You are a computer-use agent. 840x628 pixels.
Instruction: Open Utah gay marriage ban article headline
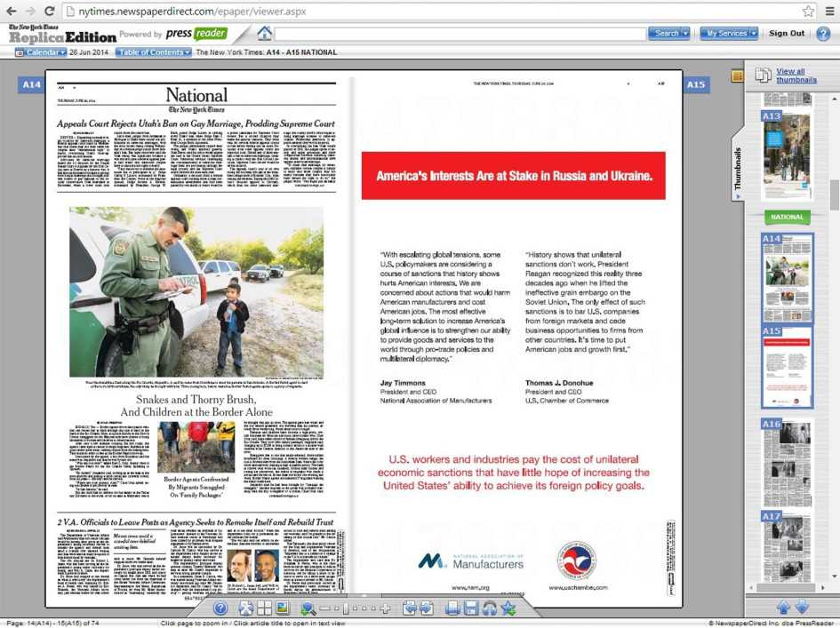click(196, 123)
